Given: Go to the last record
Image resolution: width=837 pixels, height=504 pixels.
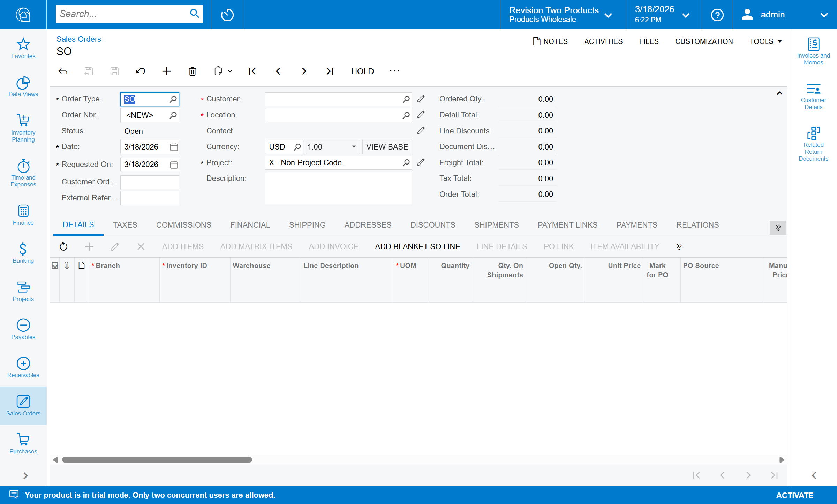Looking at the screenshot, I should point(330,71).
